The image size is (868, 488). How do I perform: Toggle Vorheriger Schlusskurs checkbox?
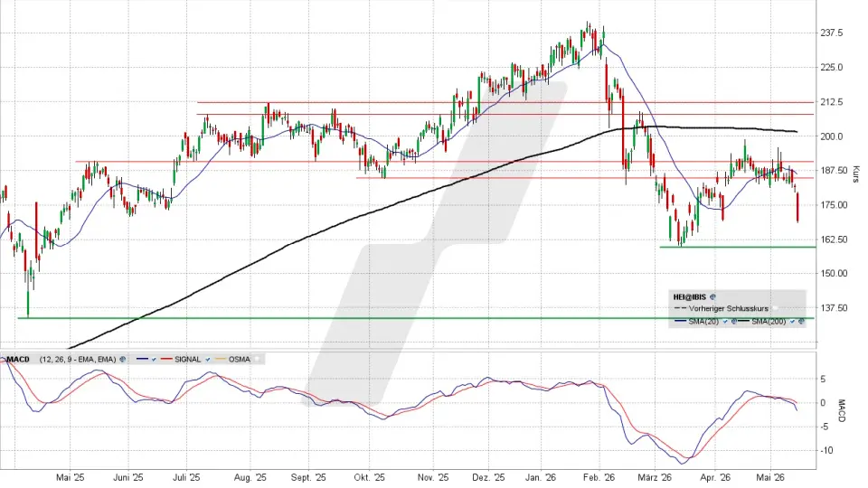coord(775,308)
